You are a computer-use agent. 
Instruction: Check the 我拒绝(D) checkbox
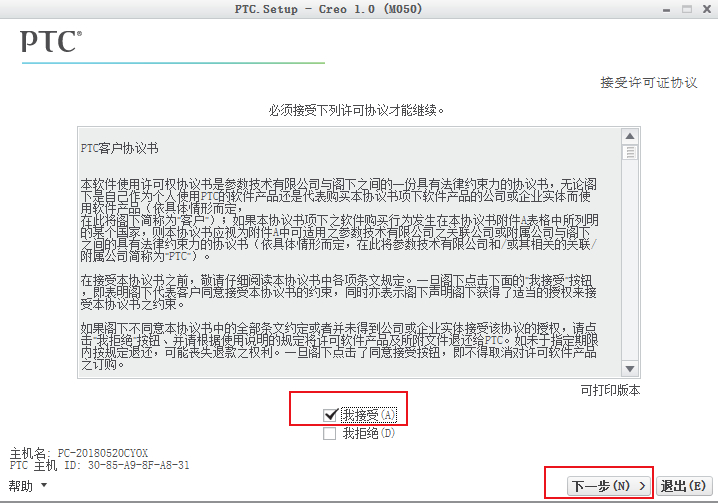pyautogui.click(x=329, y=433)
